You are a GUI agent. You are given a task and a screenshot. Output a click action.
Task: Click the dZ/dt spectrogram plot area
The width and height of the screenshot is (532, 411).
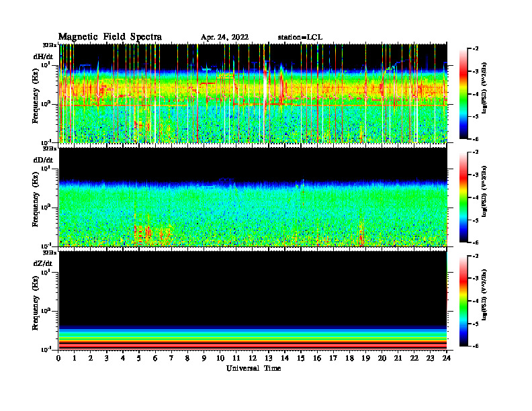tap(253, 300)
